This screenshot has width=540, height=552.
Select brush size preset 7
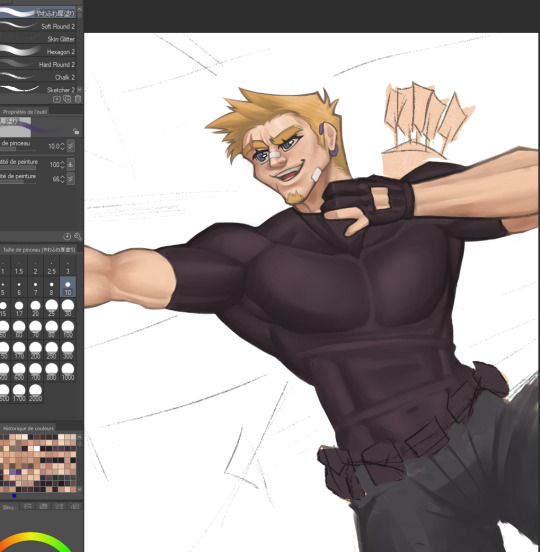click(x=35, y=287)
